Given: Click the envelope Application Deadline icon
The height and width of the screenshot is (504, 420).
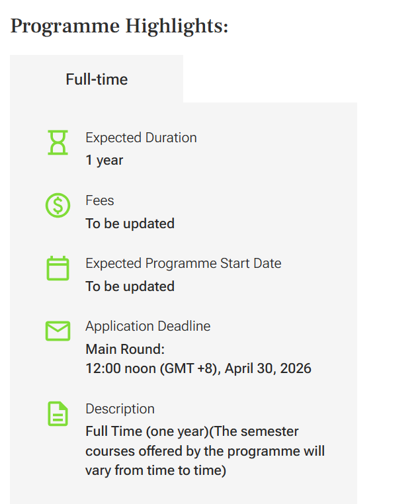Looking at the screenshot, I should click(58, 331).
